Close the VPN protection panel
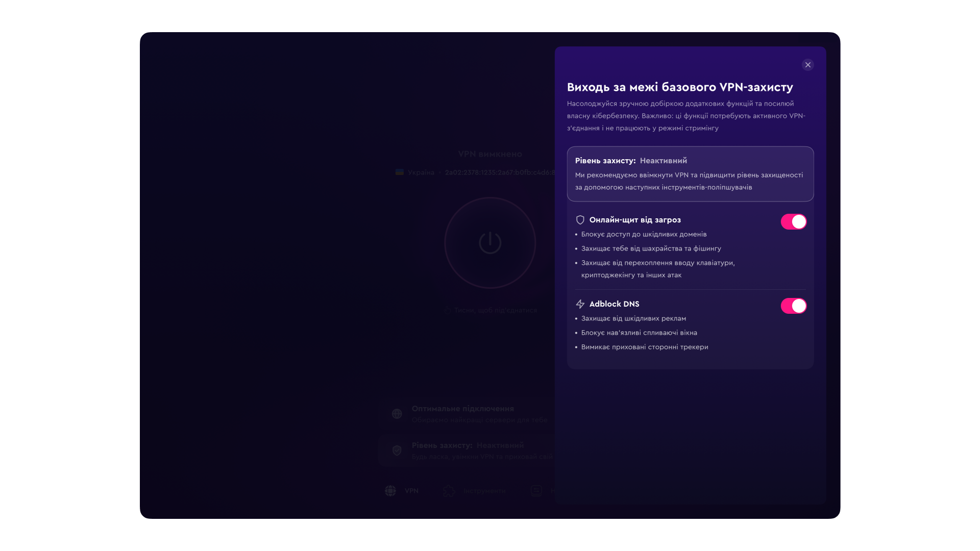980x551 pixels. coord(807,65)
